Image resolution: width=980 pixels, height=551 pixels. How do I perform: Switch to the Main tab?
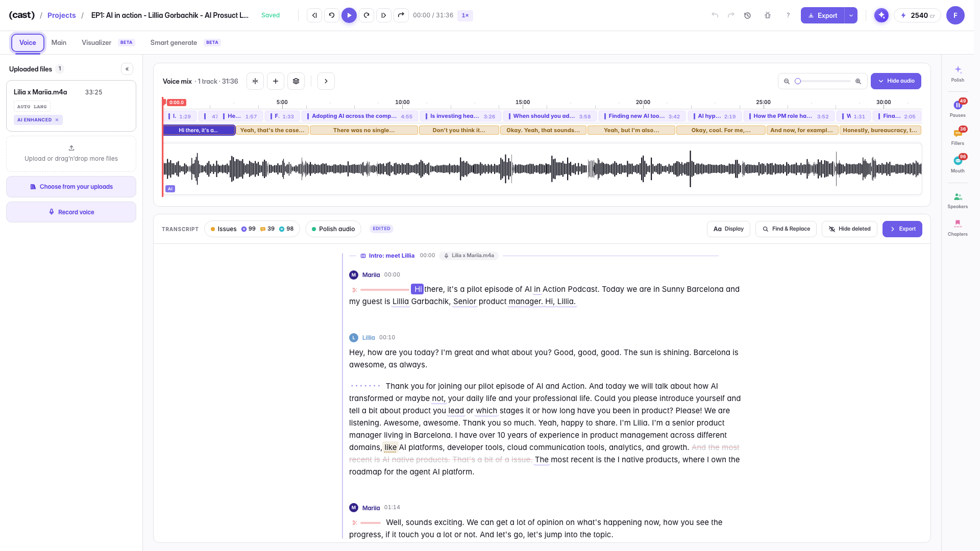point(59,43)
